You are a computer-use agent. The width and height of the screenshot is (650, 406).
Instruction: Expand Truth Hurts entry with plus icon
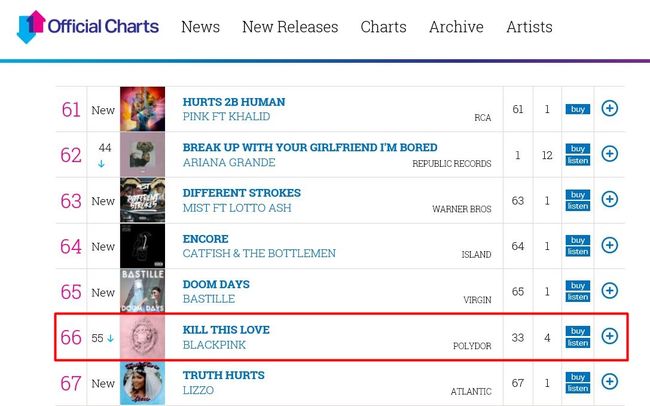tap(609, 382)
